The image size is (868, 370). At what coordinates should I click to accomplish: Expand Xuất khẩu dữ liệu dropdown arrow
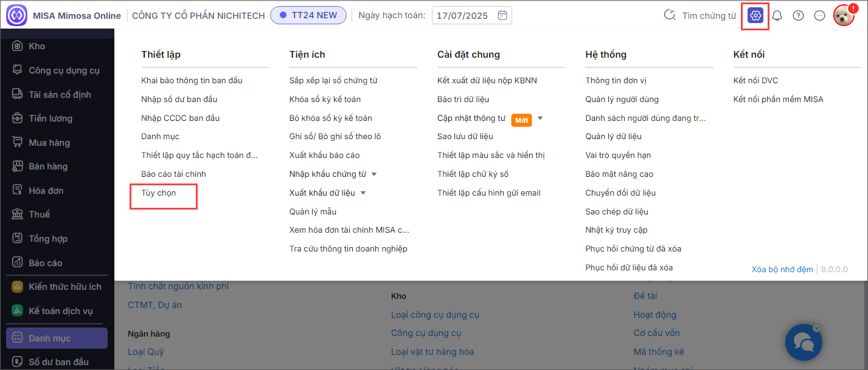(363, 193)
